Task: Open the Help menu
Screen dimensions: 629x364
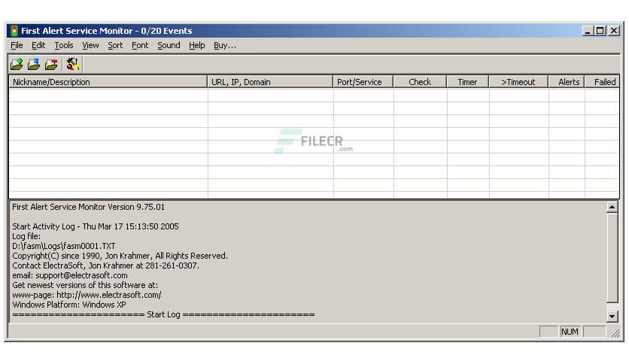Action: coord(196,45)
